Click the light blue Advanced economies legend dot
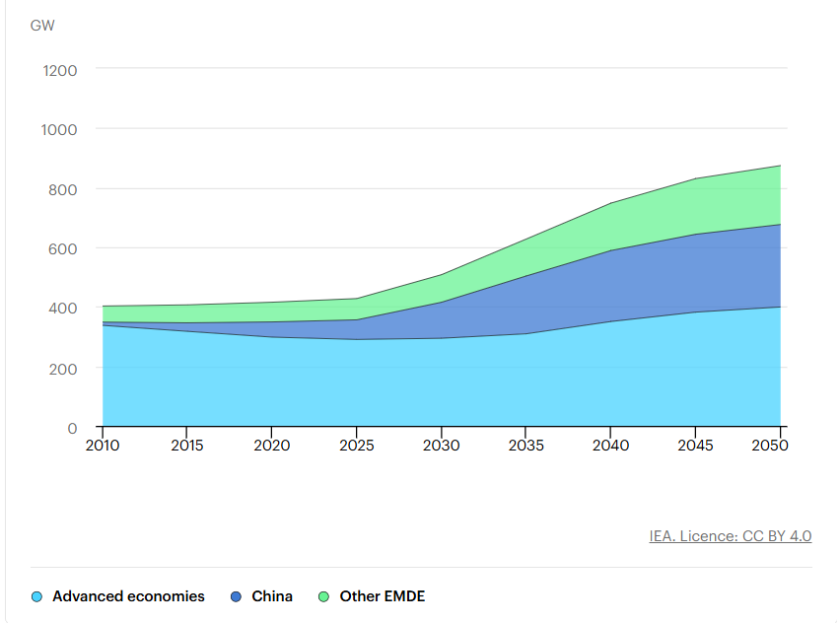 pos(37,596)
